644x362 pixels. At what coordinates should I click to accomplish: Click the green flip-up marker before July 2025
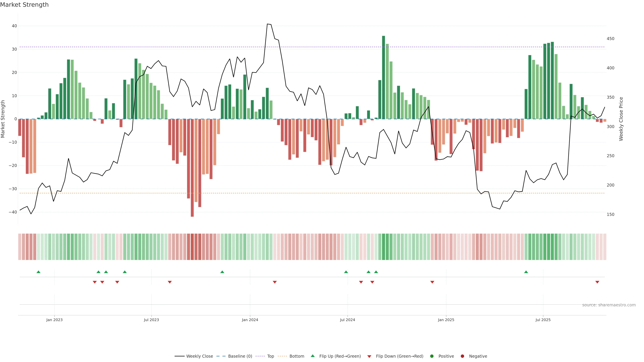(x=526, y=272)
